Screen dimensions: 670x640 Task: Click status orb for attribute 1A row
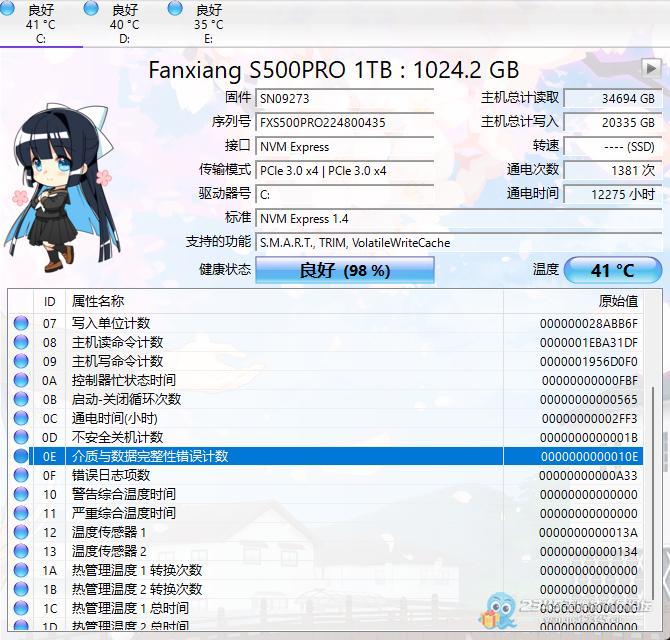coord(21,570)
